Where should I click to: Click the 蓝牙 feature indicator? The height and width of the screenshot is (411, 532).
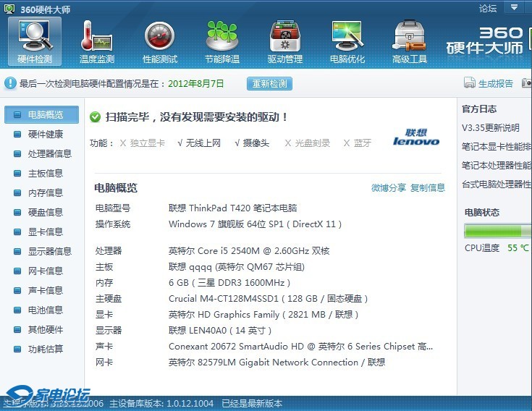358,143
